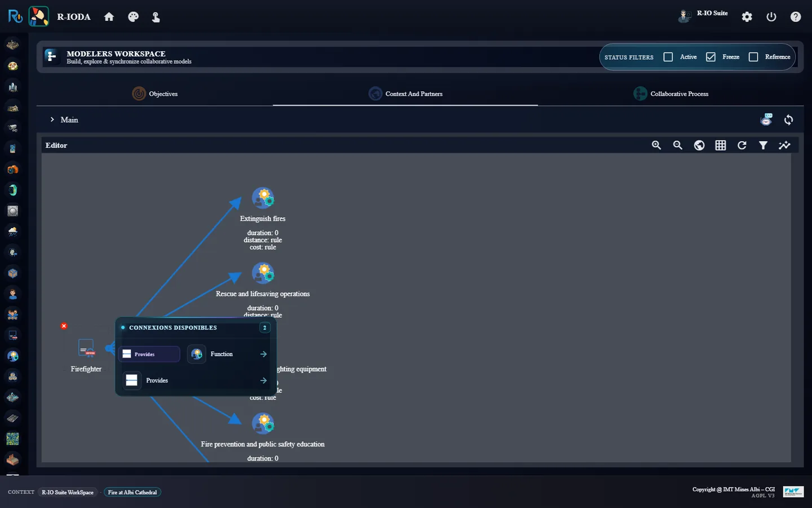Open the settings gear
This screenshot has height=508, width=812.
click(747, 17)
